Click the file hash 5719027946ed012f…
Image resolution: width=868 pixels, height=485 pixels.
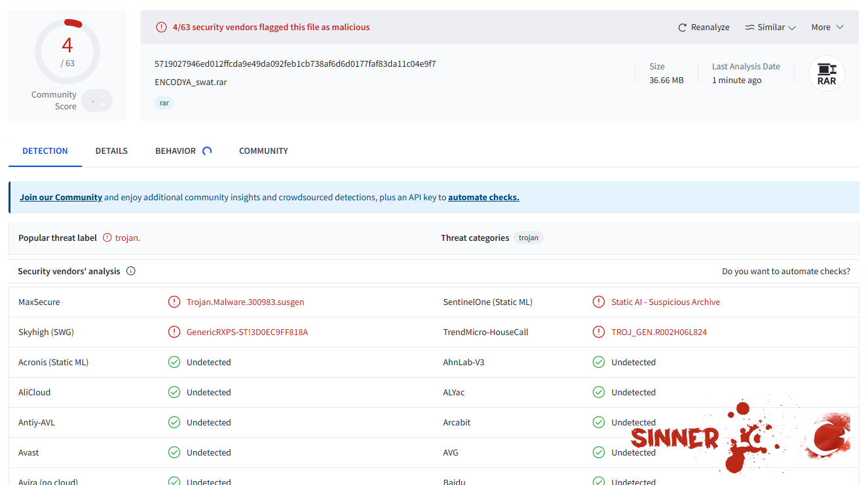point(295,64)
